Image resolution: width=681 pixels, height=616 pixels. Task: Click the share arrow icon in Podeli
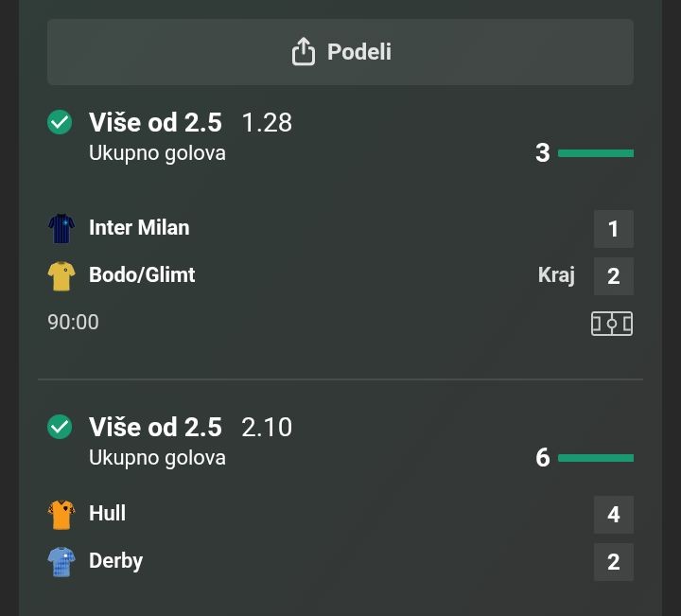[303, 52]
